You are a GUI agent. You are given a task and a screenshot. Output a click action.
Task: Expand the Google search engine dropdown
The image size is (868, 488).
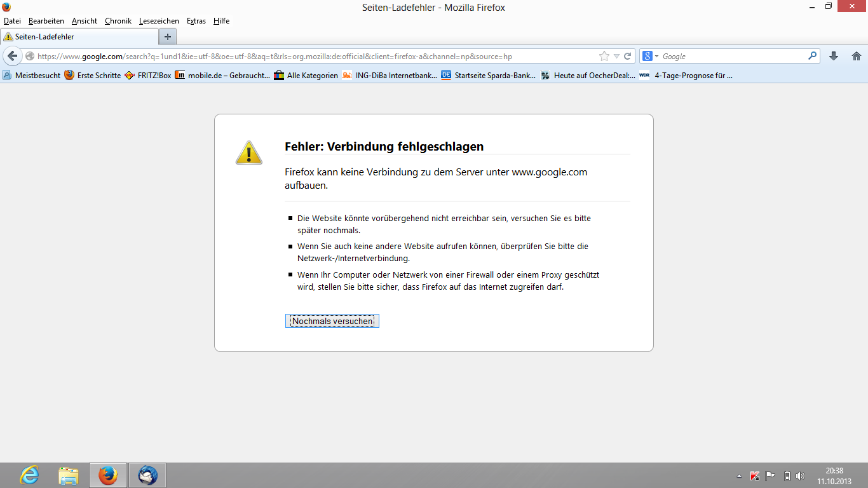(x=650, y=56)
